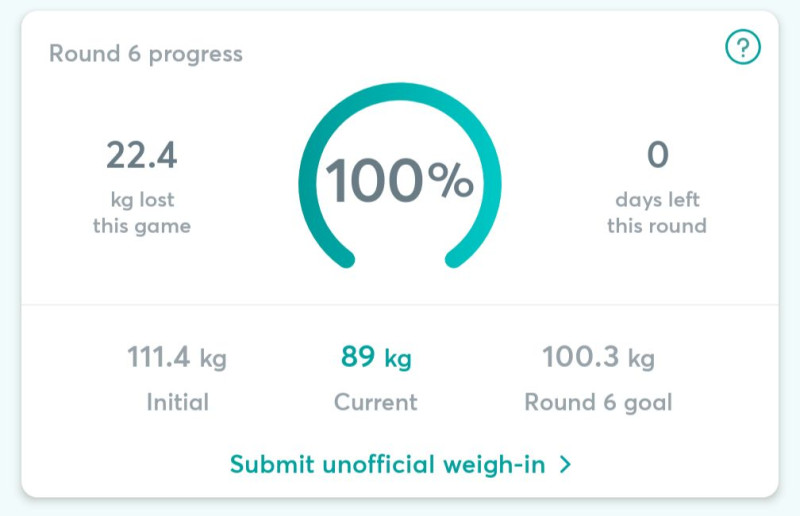Viewport: 800px width, 516px height.
Task: Click the Current label
Action: tap(376, 403)
